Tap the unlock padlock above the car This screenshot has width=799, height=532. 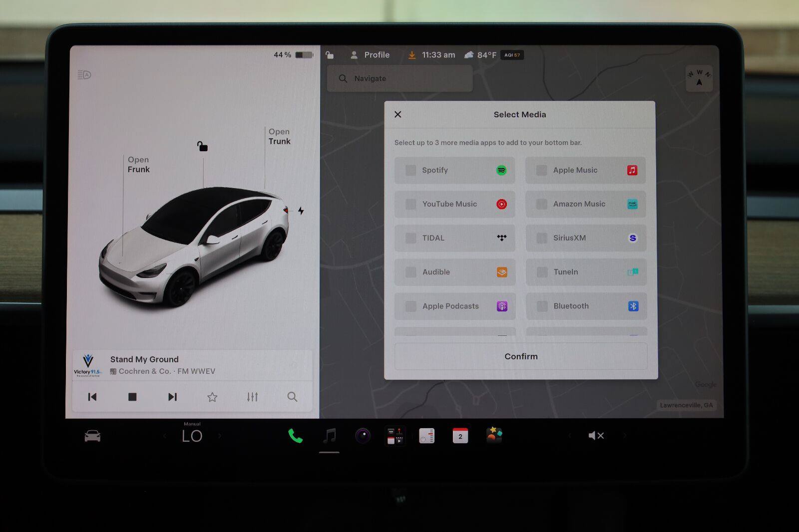click(x=202, y=146)
